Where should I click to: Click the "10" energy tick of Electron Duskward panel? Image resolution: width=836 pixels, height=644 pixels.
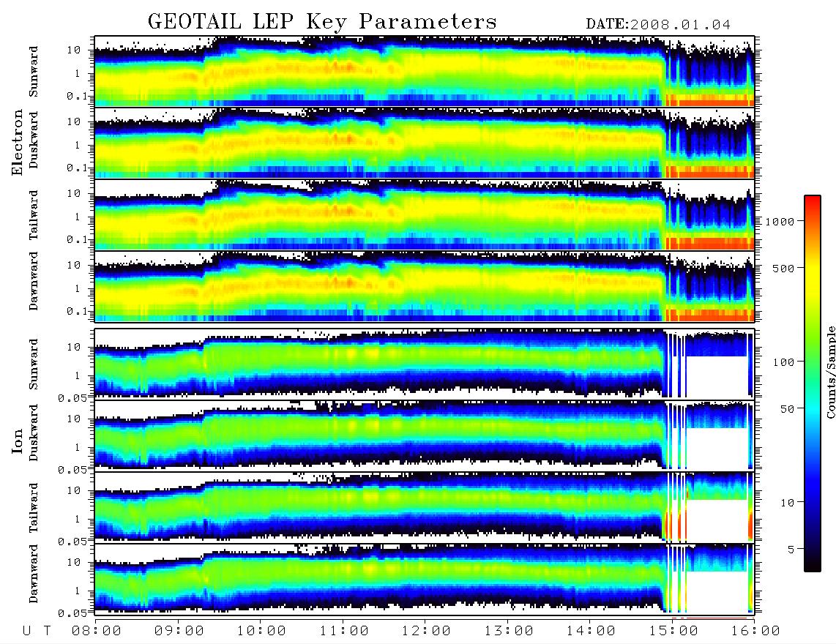[x=74, y=121]
